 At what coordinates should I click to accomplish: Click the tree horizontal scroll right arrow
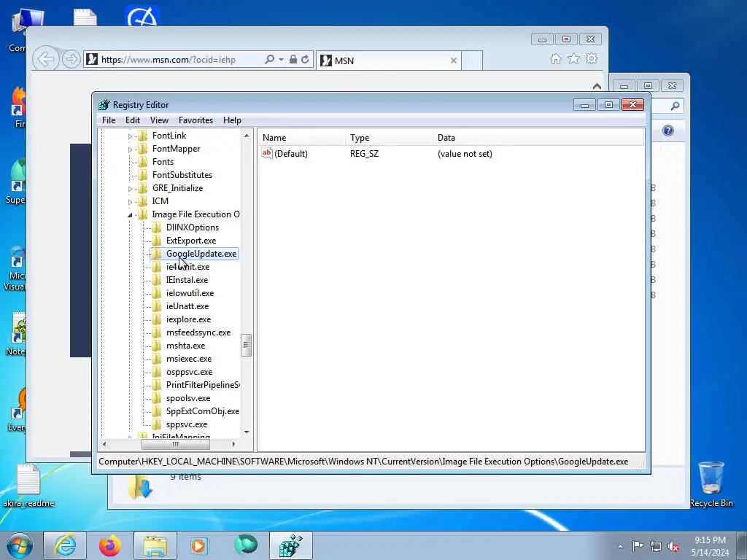(233, 444)
